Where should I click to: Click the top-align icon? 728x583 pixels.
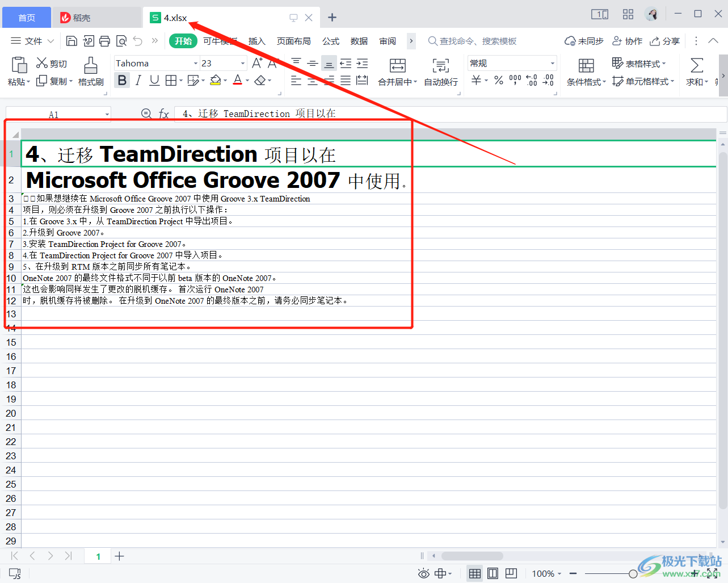click(x=296, y=63)
